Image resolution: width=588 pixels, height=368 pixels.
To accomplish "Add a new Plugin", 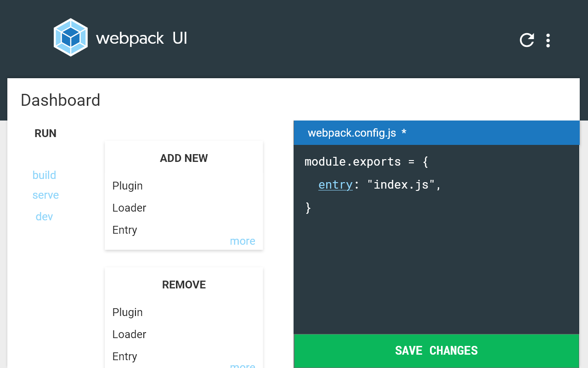I will pos(127,186).
